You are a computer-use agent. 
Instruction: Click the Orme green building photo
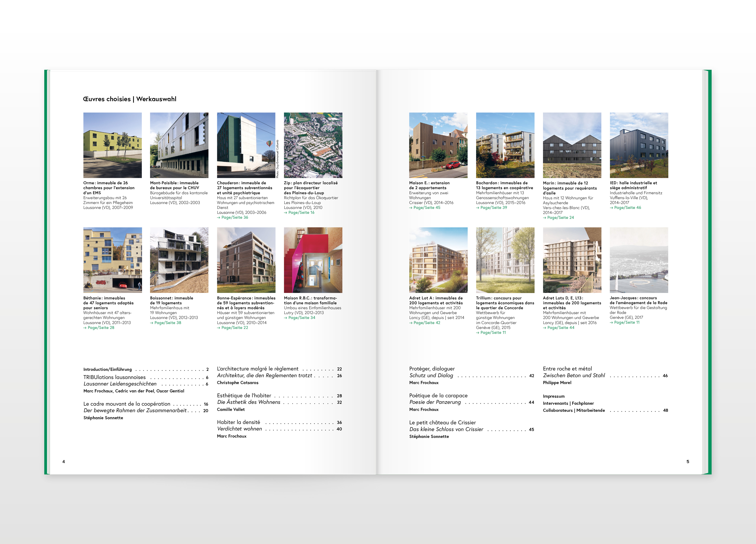112,145
